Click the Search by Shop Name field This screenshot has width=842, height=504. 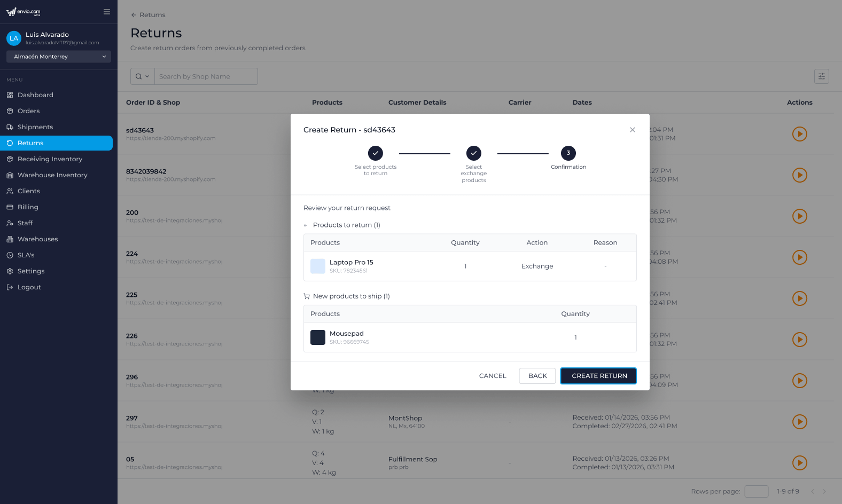click(x=206, y=76)
